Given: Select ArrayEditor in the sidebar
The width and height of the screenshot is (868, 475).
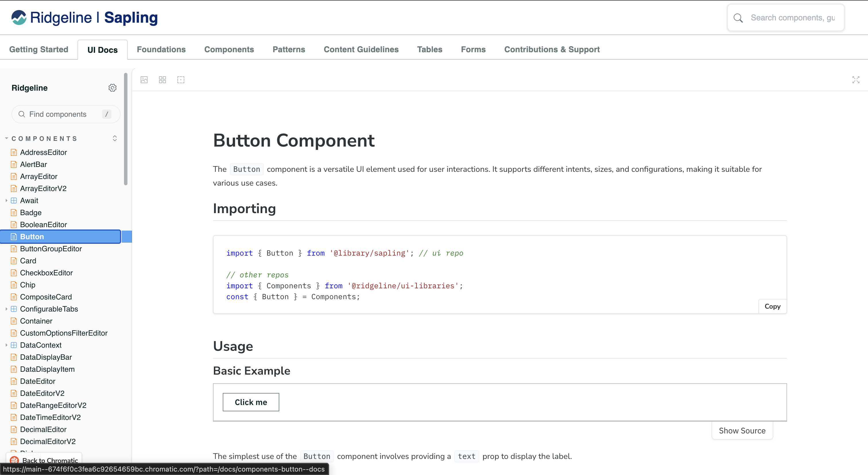Looking at the screenshot, I should pyautogui.click(x=39, y=177).
